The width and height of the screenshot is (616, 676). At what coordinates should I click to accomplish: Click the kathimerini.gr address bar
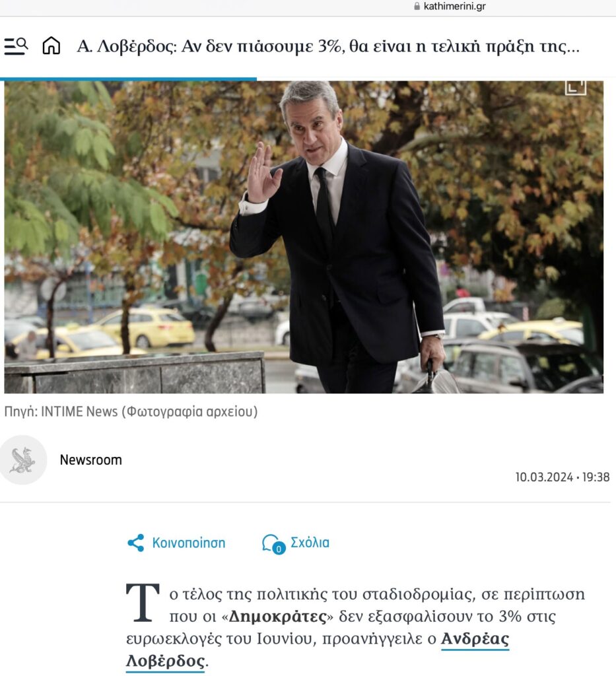coord(450,7)
